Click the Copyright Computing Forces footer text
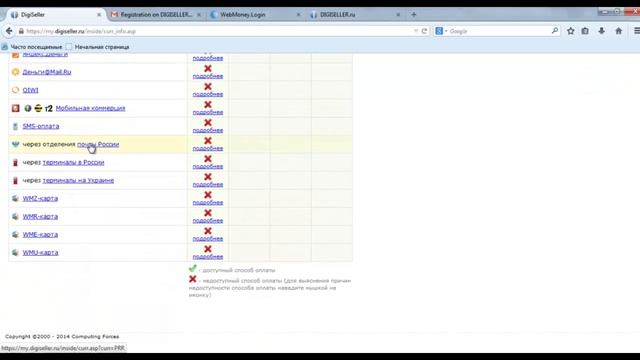This screenshot has width=640, height=360. click(62, 337)
